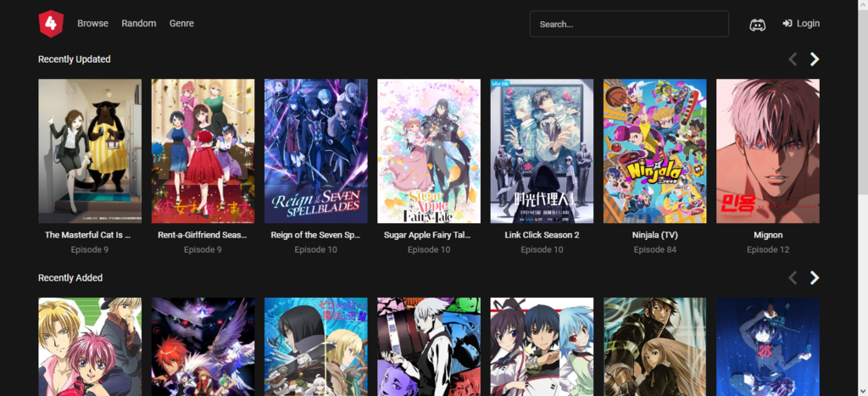Screen dimensions: 868x396
Task: Go to next Recently Added items
Action: coord(815,277)
